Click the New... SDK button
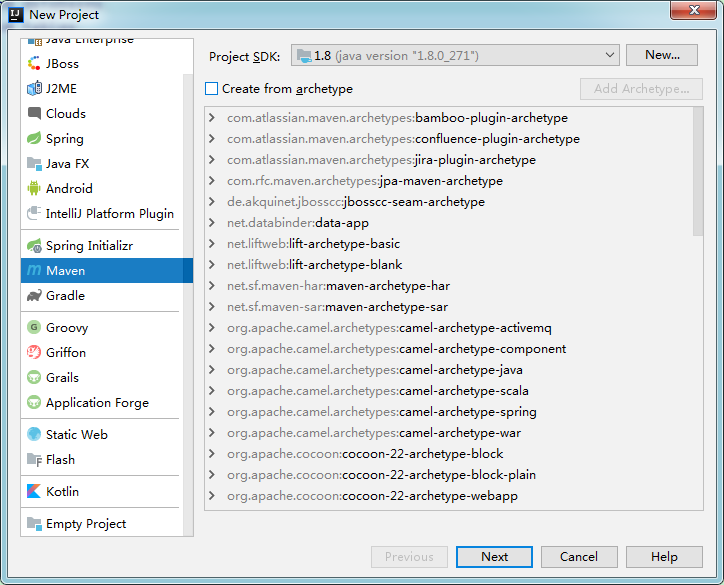 point(661,56)
